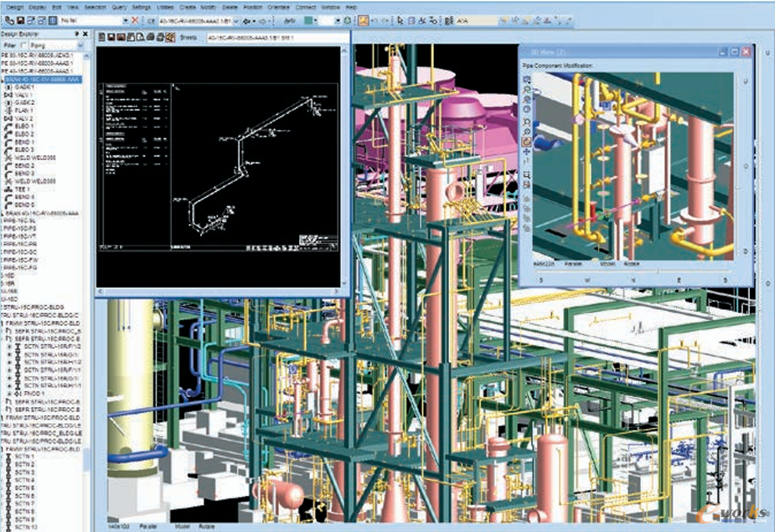Click the orange 3D icon in isometric toolbar
The image size is (775, 532).
pyautogui.click(x=171, y=38)
